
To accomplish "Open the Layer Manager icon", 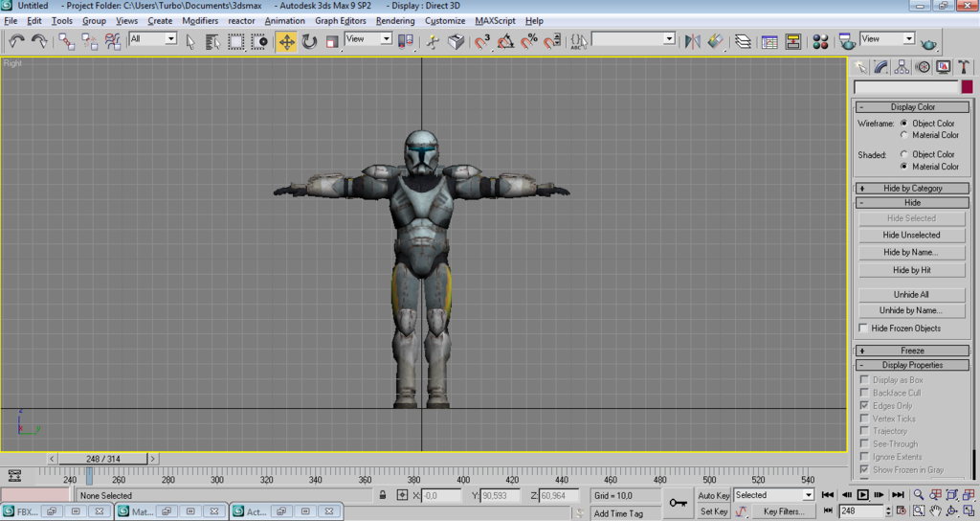I will coord(743,42).
